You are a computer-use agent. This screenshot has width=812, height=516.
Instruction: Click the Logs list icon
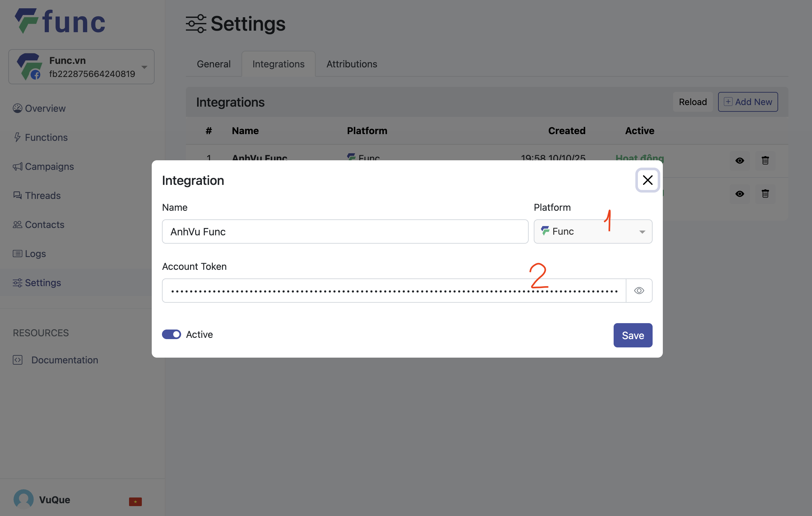18,254
